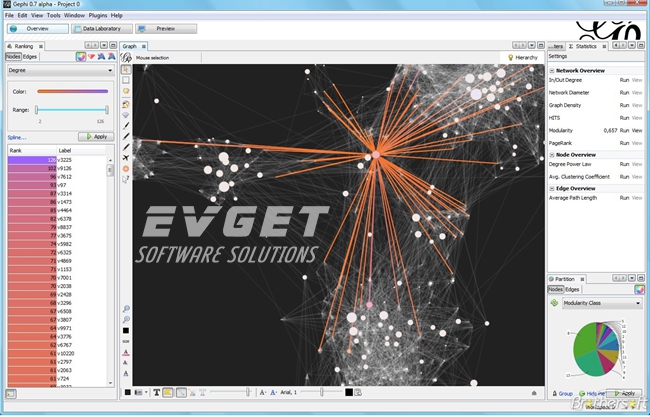This screenshot has width=650, height=417.
Task: Select the hand drag tool
Action: point(126,91)
